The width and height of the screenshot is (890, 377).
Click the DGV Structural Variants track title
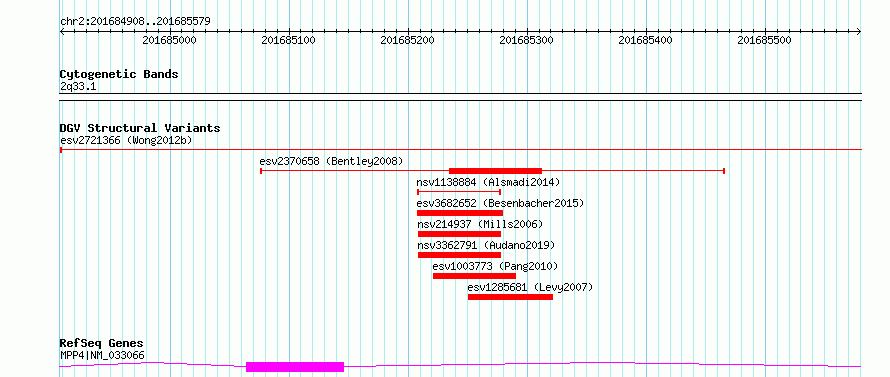(140, 128)
